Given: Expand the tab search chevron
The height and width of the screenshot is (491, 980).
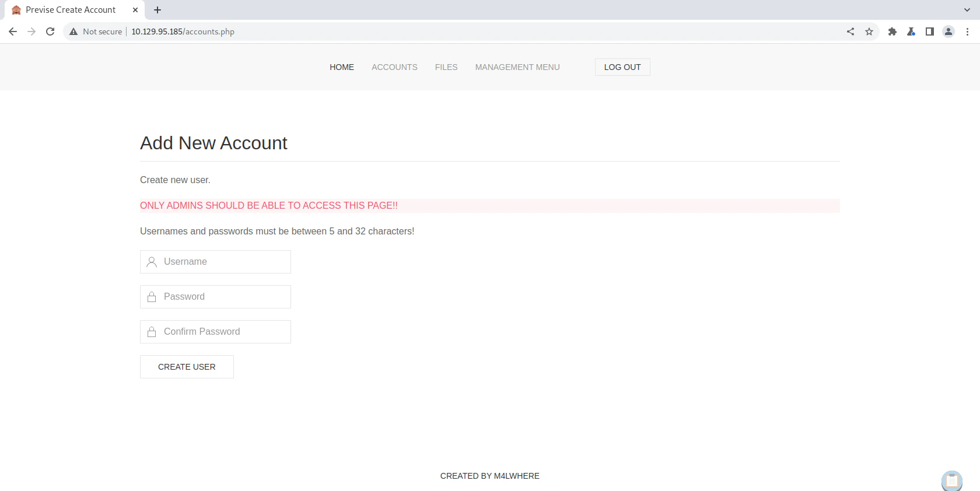Looking at the screenshot, I should [x=967, y=10].
